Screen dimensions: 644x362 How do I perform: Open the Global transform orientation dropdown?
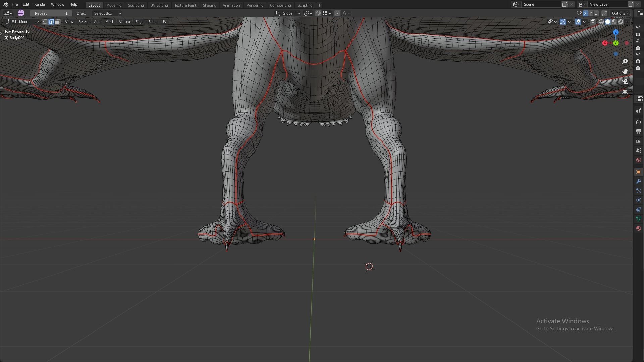pos(287,13)
